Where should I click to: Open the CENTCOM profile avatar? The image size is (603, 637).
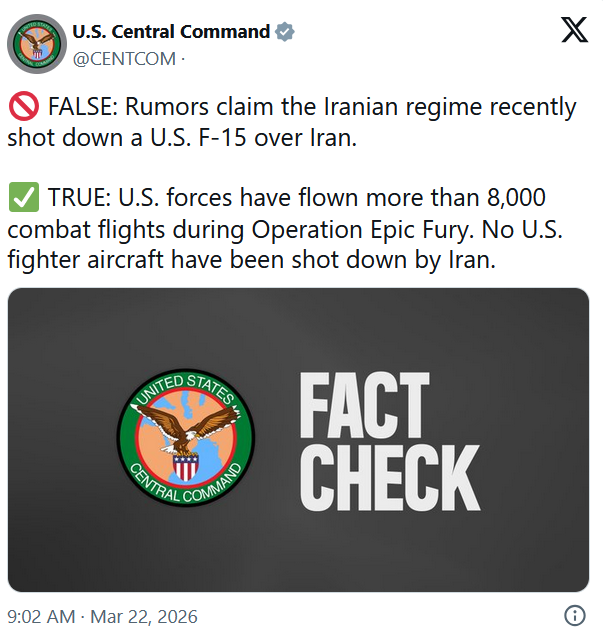pyautogui.click(x=37, y=44)
